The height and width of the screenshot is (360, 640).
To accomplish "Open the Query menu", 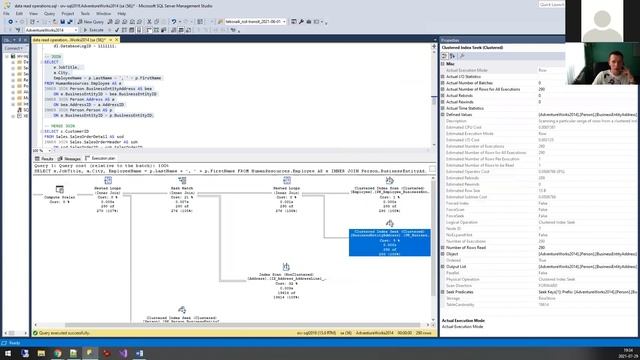I will click(x=49, y=13).
